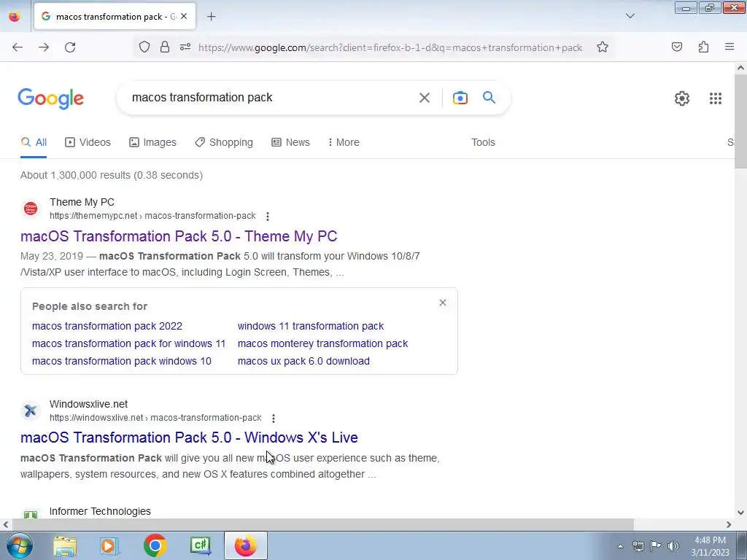Open the taskbar clock showing 4:48 PM
The height and width of the screenshot is (560, 747).
point(710,546)
